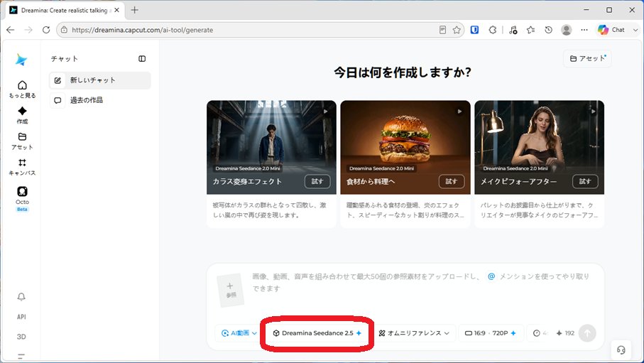Open the browser profile avatar
This screenshot has width=644, height=363.
coord(567,30)
